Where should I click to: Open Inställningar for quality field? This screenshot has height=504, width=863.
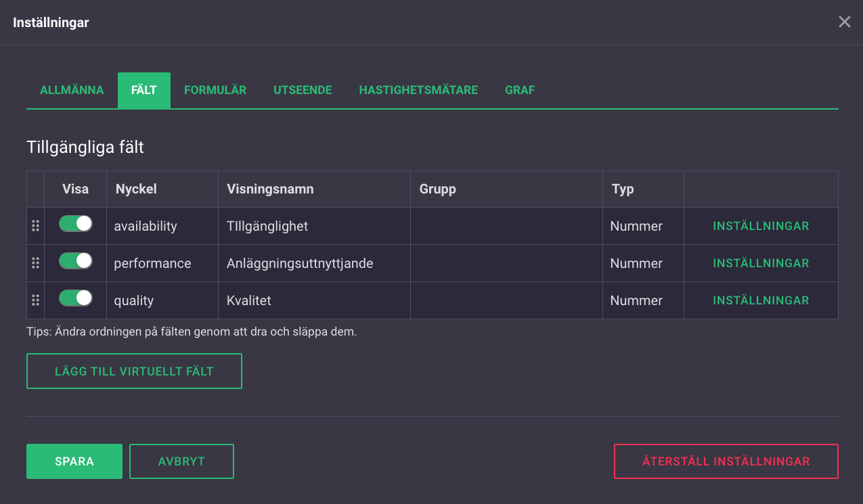coord(761,300)
